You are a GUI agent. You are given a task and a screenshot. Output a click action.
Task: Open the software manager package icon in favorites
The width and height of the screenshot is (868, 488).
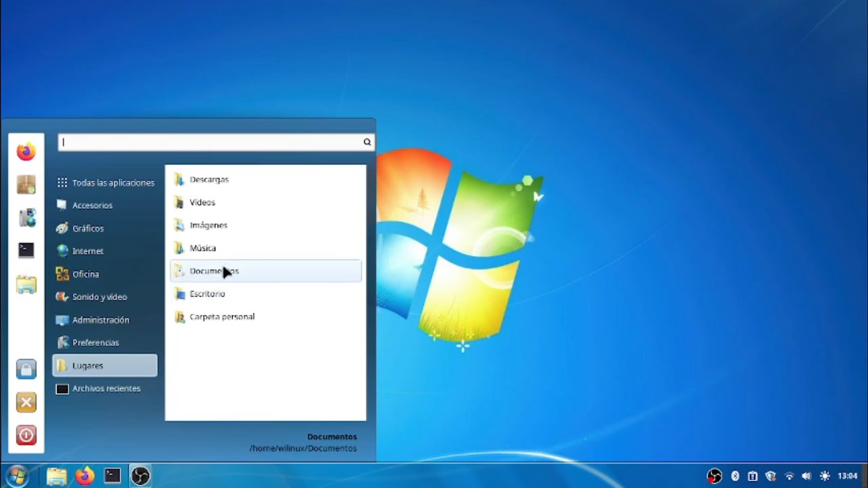click(x=26, y=184)
